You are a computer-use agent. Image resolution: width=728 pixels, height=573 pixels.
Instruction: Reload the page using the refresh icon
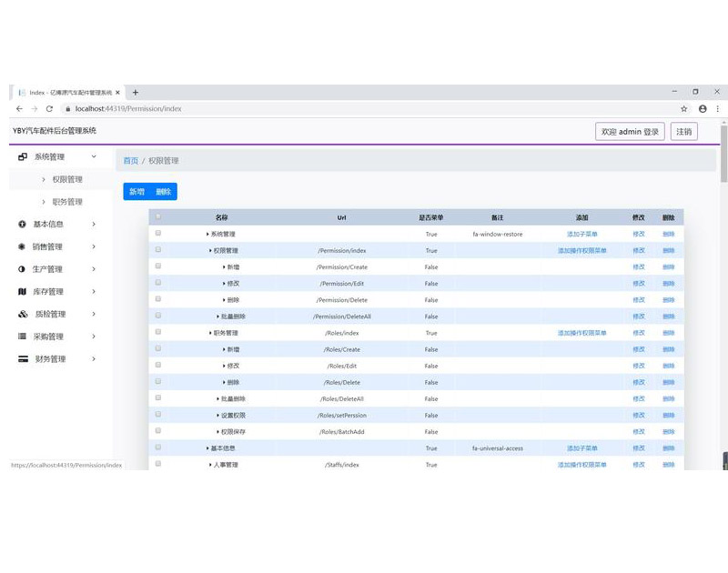click(49, 108)
